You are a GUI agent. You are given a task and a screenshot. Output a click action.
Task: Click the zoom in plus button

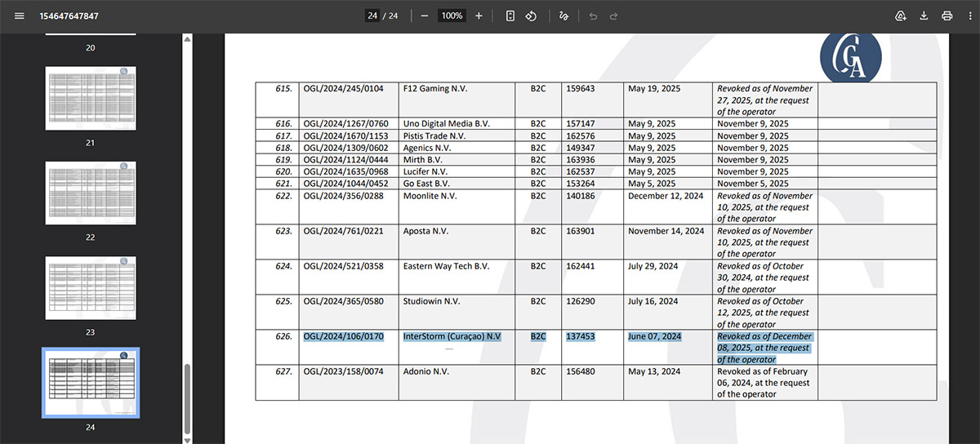pos(479,16)
